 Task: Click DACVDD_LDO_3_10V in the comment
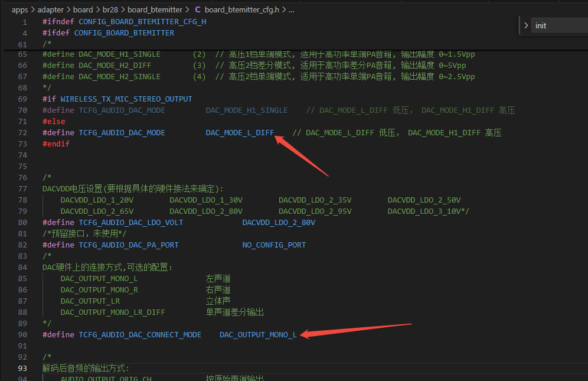click(424, 211)
